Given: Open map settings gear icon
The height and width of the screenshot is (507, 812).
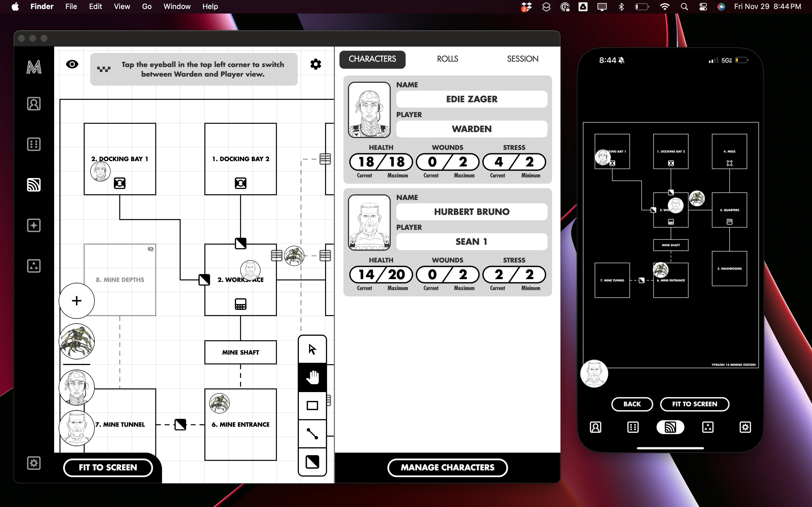Looking at the screenshot, I should point(315,64).
